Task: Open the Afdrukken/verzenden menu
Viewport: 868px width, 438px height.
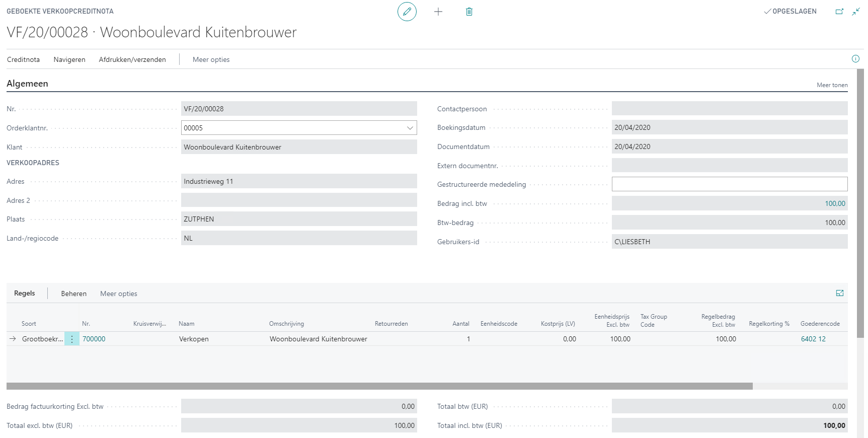Action: tap(132, 59)
